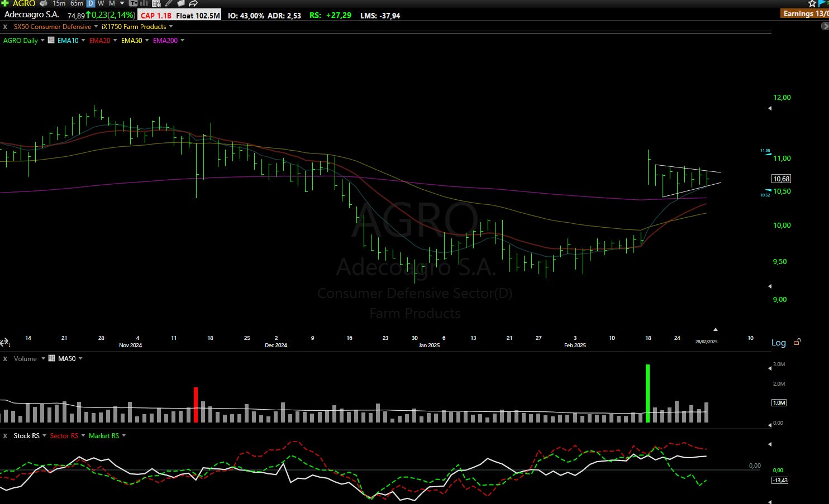The width and height of the screenshot is (829, 504).
Task: Select the pencil drawing tool icon
Action: [169, 3]
